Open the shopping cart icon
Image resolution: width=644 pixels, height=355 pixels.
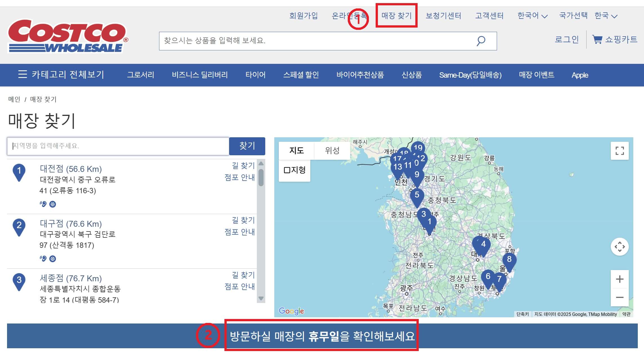pyautogui.click(x=597, y=39)
